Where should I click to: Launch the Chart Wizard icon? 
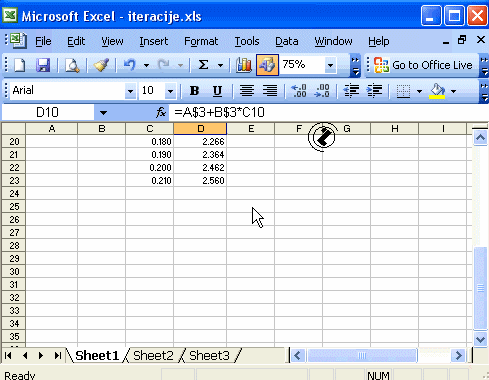(244, 65)
